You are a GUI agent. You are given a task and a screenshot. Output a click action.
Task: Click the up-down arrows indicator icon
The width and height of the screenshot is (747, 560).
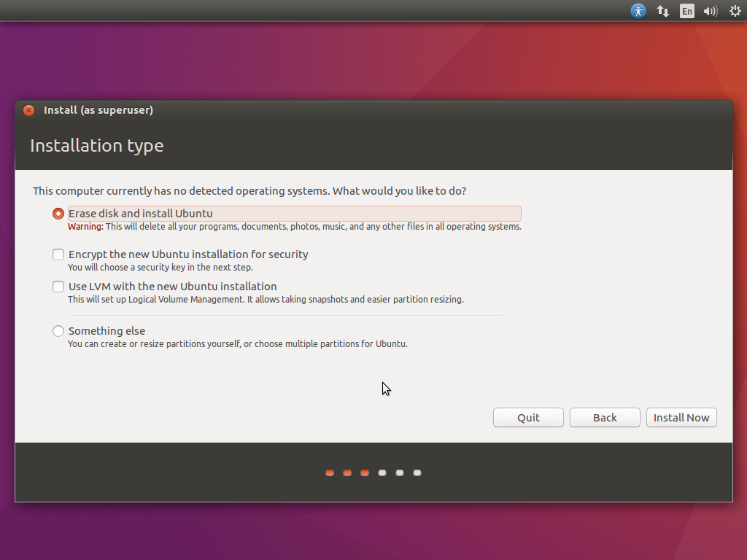point(662,11)
